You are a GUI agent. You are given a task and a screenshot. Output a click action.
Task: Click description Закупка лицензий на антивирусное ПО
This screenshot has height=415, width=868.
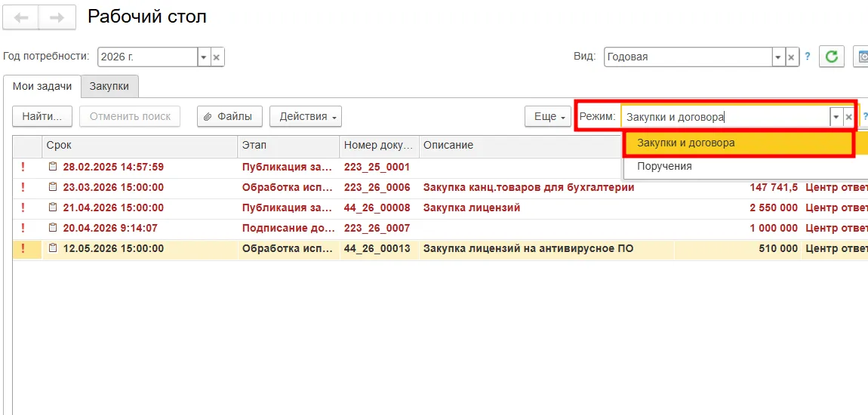[x=528, y=248]
